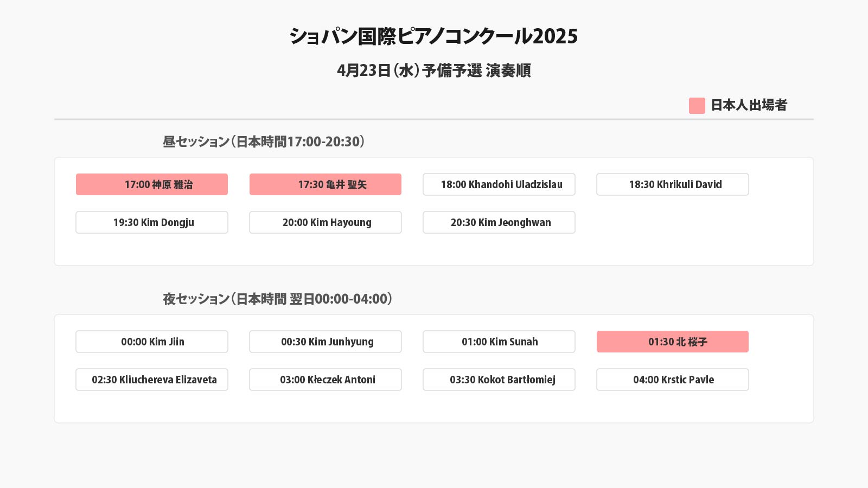Open the 18:30 Khrikuli David entry

(x=673, y=184)
